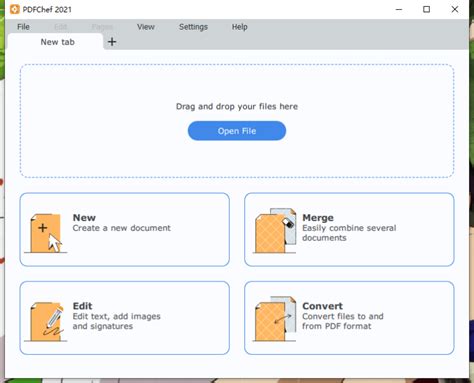Click the Edit card title
474x383 pixels.
tap(82, 306)
